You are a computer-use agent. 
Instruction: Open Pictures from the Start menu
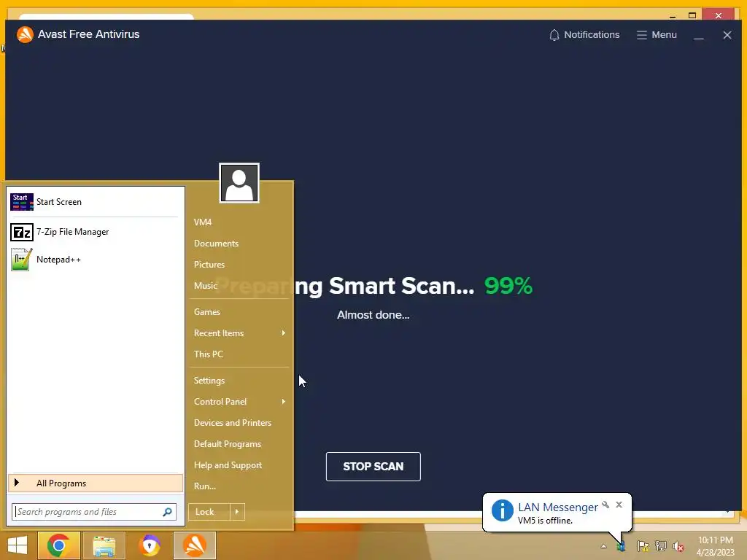pos(209,265)
